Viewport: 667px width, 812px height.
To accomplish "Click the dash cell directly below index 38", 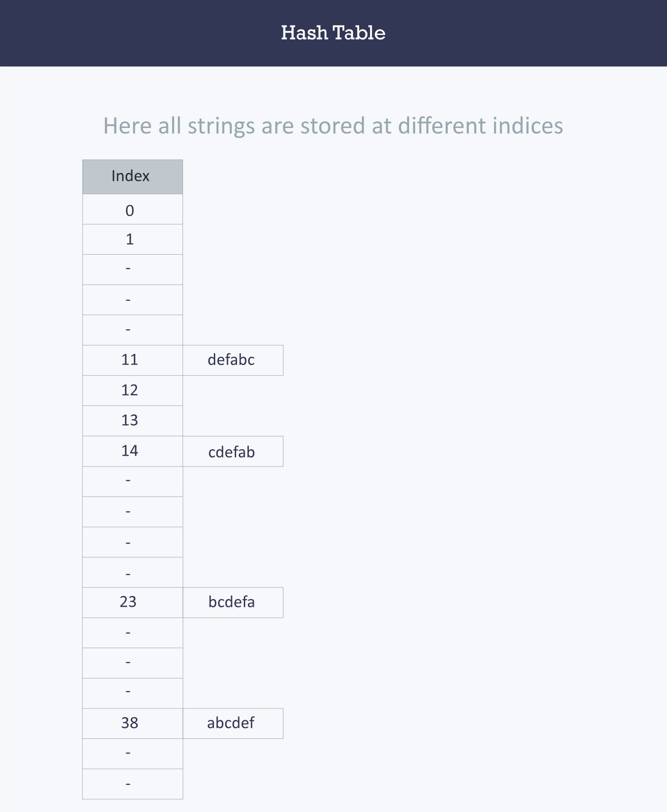I will tap(132, 753).
